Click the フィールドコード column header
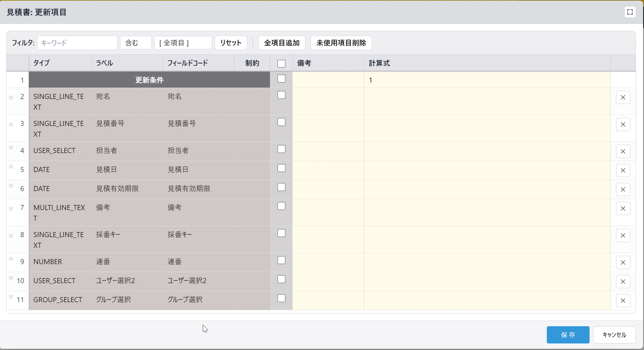This screenshot has width=644, height=350. [199, 63]
